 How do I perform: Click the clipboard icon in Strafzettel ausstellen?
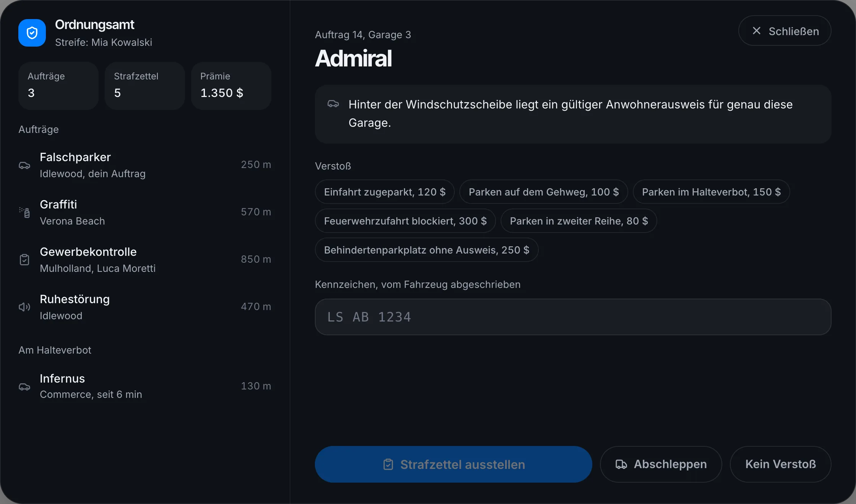pyautogui.click(x=388, y=464)
